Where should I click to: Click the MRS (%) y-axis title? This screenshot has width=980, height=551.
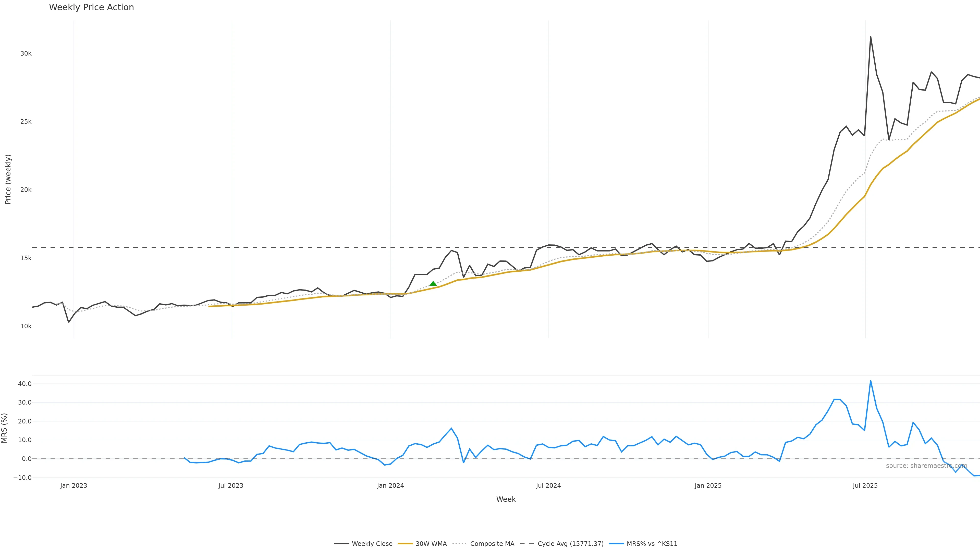tap(5, 428)
